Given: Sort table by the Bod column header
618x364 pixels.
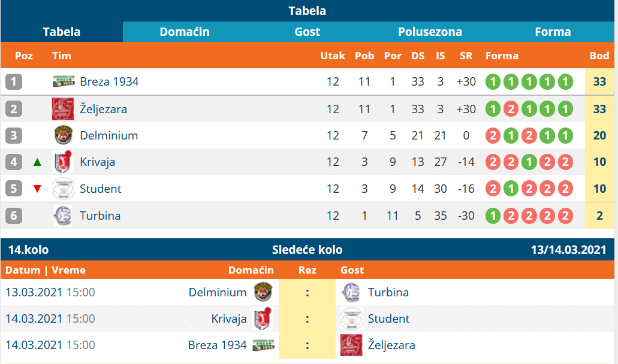Looking at the screenshot, I should pos(599,56).
